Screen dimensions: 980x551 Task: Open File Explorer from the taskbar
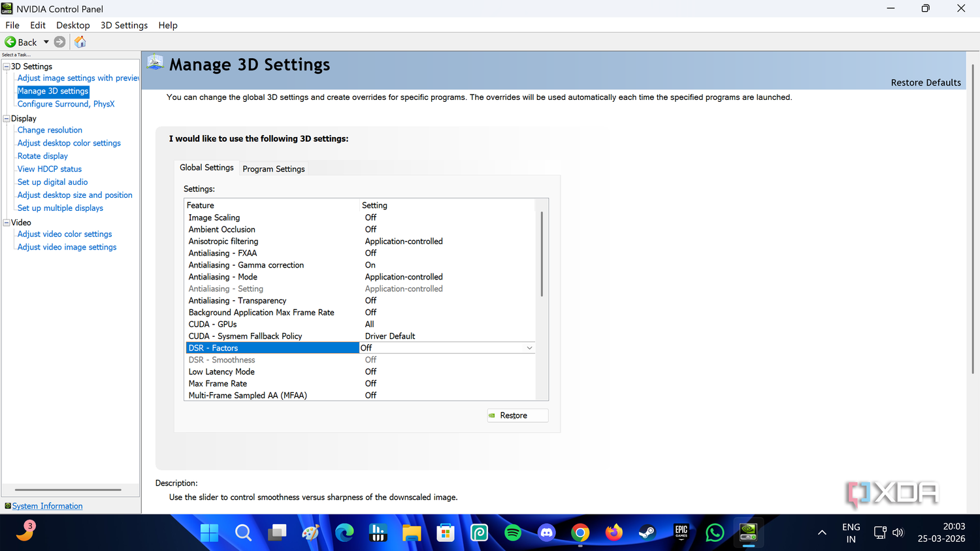[412, 533]
